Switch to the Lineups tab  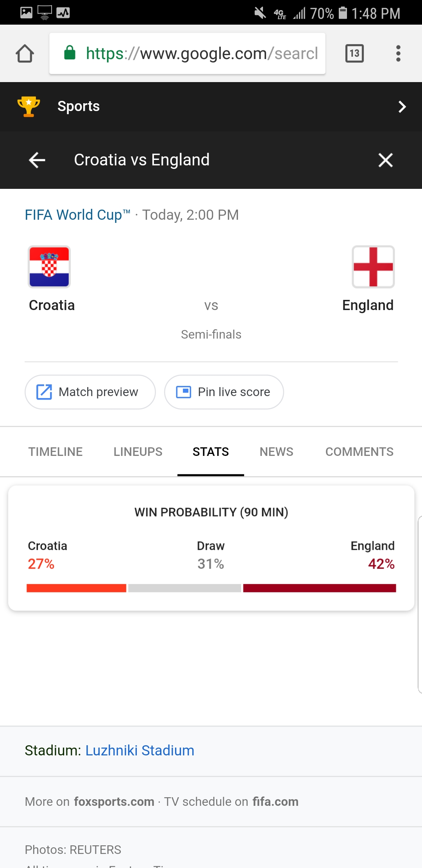[x=138, y=452]
